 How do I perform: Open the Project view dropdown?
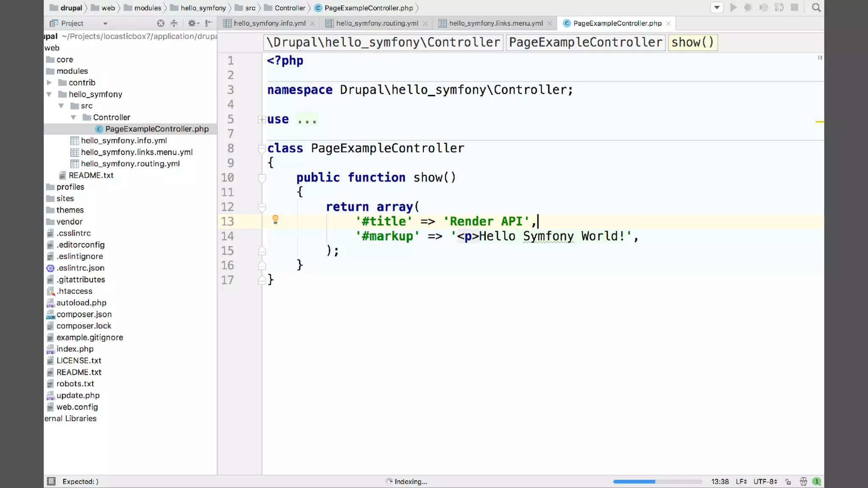click(x=105, y=23)
